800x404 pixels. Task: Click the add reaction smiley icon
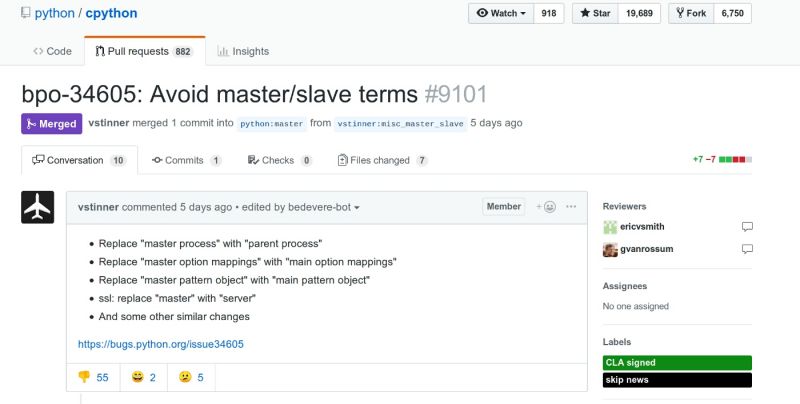coord(546,207)
